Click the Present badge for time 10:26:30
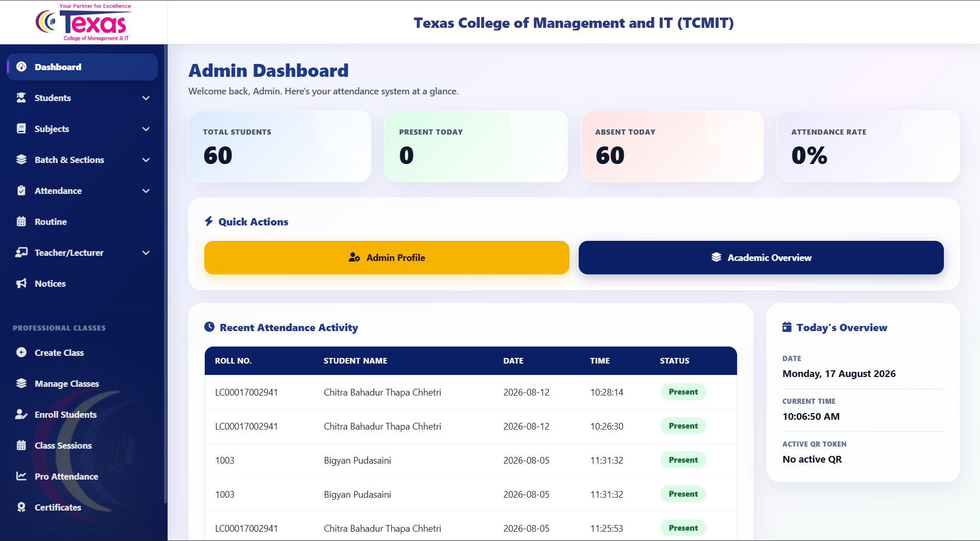Viewport: 980px width, 541px height. (683, 426)
